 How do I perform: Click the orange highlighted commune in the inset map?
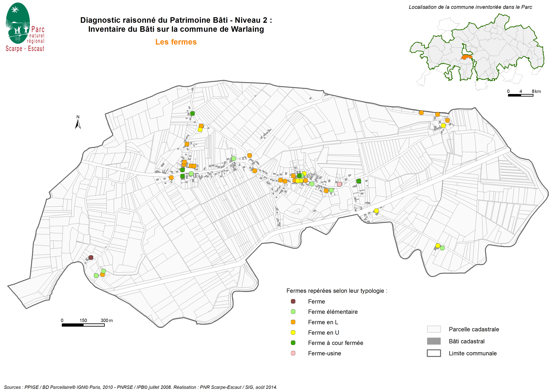(466, 57)
